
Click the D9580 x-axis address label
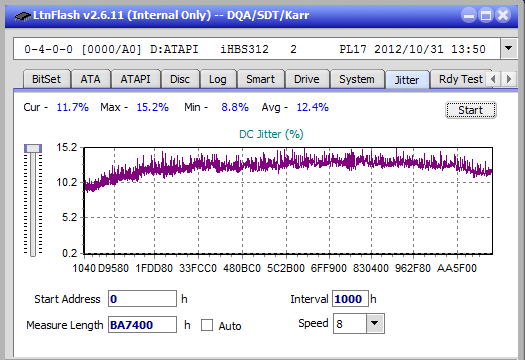point(113,268)
